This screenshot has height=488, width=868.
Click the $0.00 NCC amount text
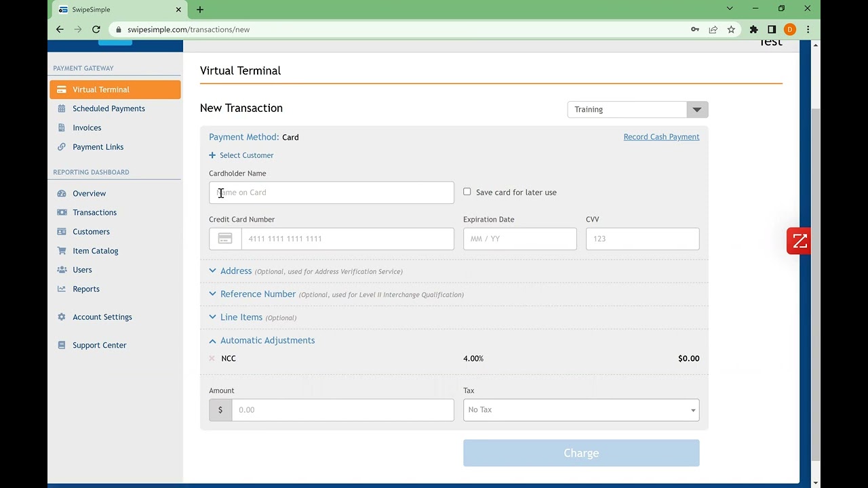(688, 359)
